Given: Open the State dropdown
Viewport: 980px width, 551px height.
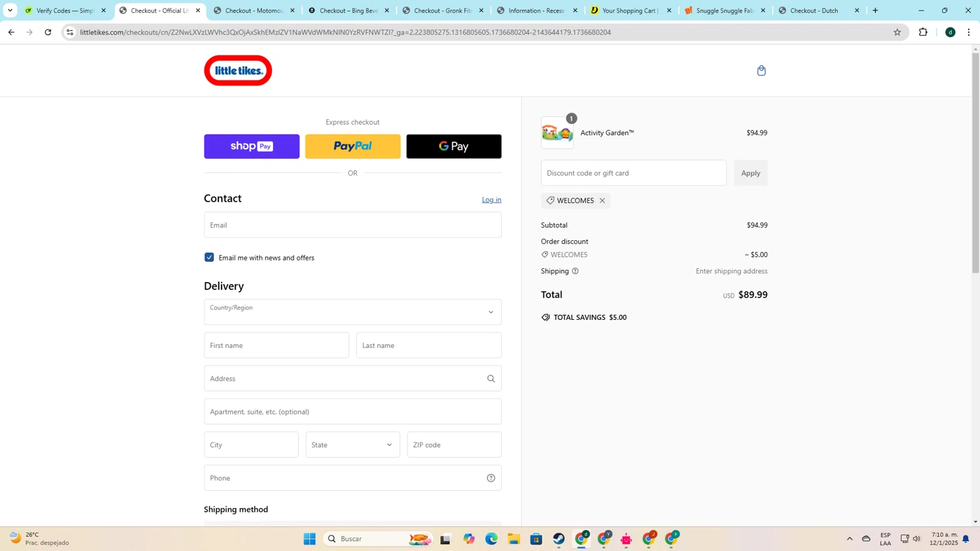Looking at the screenshot, I should pos(353,445).
